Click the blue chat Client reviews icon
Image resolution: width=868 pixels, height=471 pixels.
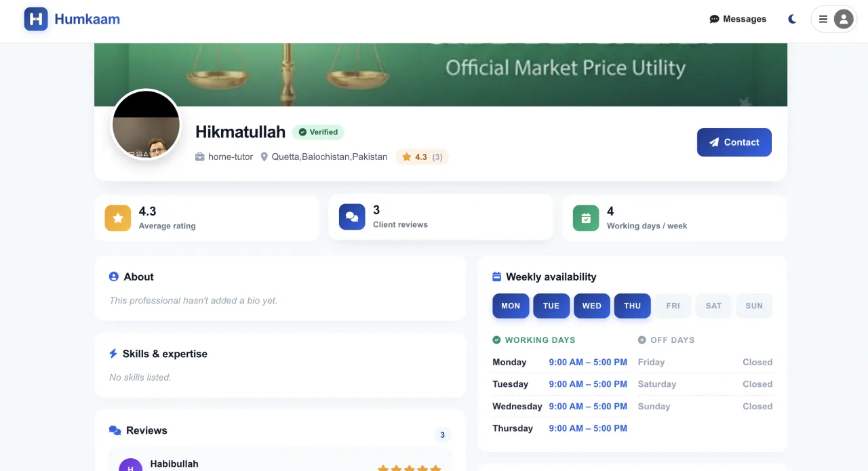pos(352,217)
